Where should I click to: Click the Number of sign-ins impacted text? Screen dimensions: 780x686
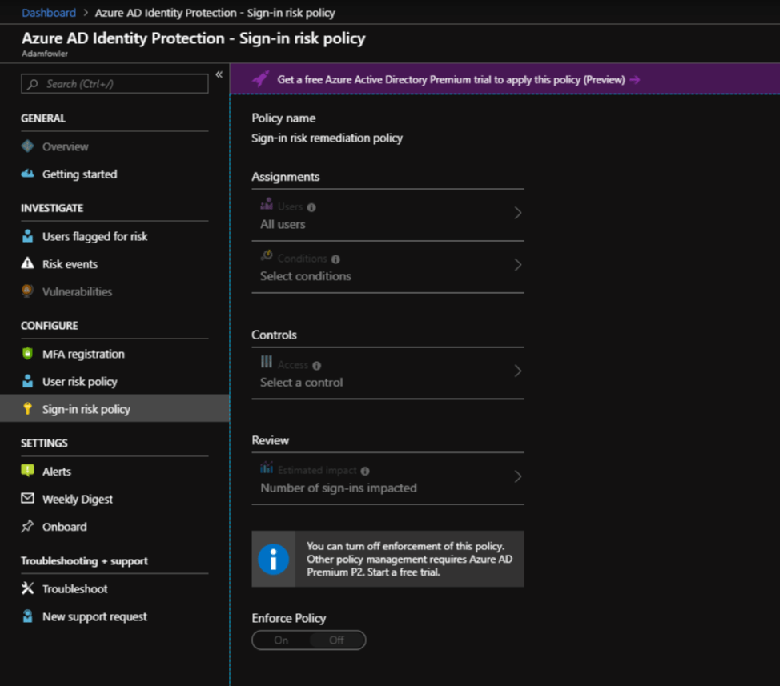338,488
